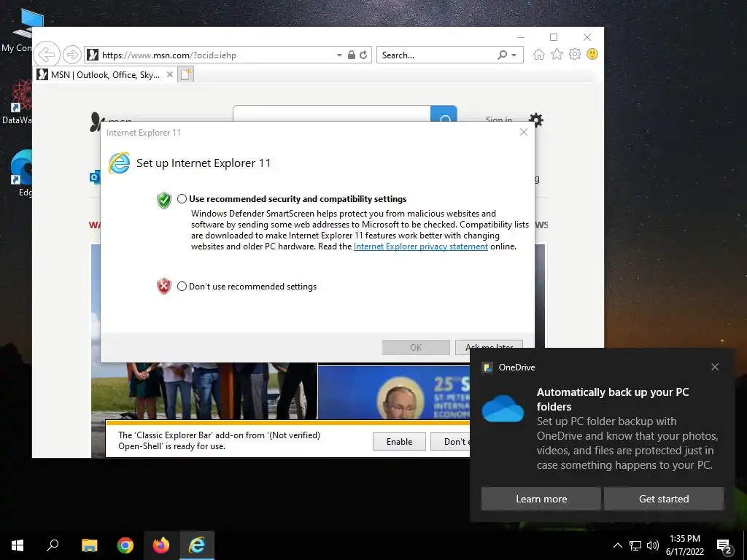
Task: Open taskbar search magnifier
Action: 53,545
